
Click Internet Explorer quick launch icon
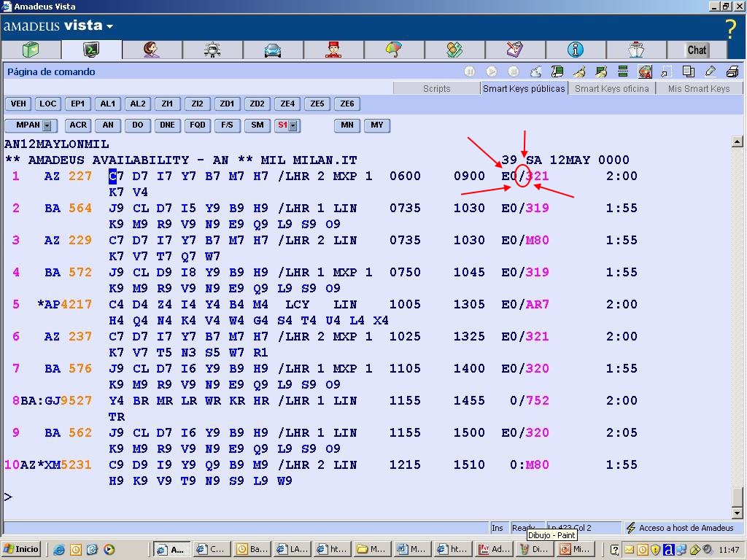(x=59, y=550)
